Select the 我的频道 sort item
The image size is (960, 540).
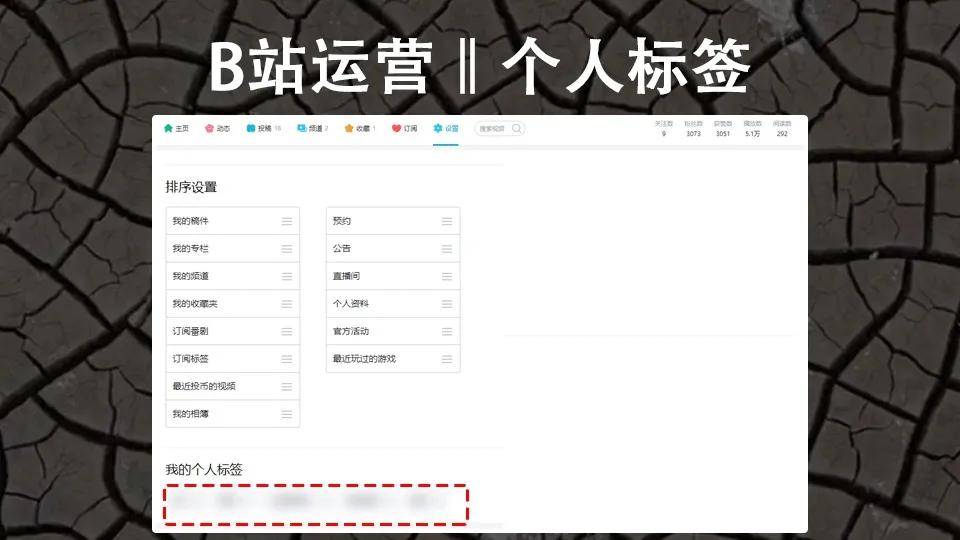(x=233, y=276)
